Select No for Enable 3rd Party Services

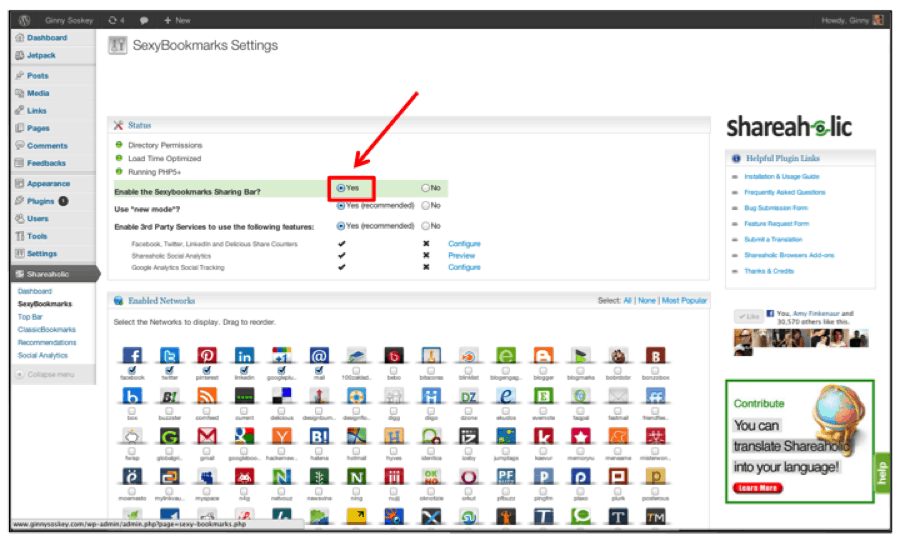pyautogui.click(x=425, y=226)
